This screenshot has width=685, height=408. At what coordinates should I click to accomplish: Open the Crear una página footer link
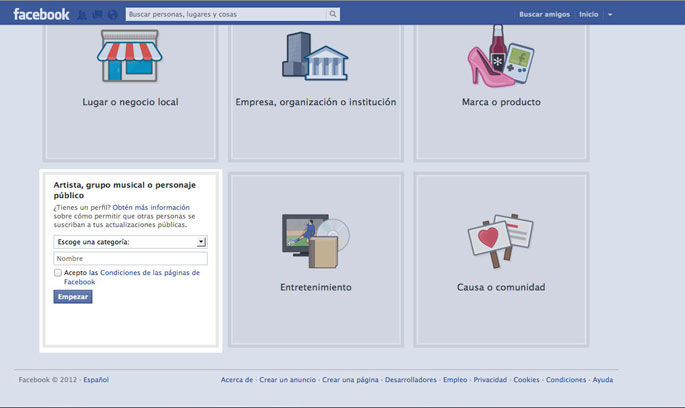[x=350, y=380]
